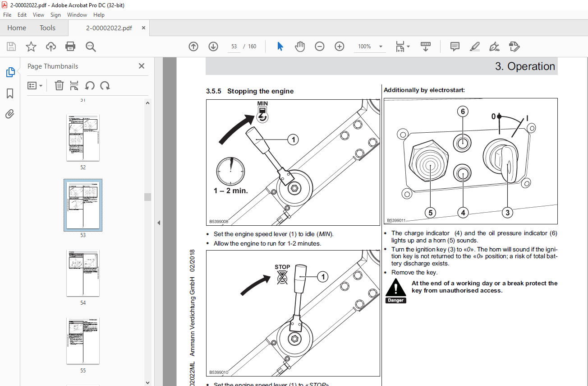This screenshot has height=386, width=588.
Task: Click the 'Page Thumbnails' panel title
Action: (53, 66)
